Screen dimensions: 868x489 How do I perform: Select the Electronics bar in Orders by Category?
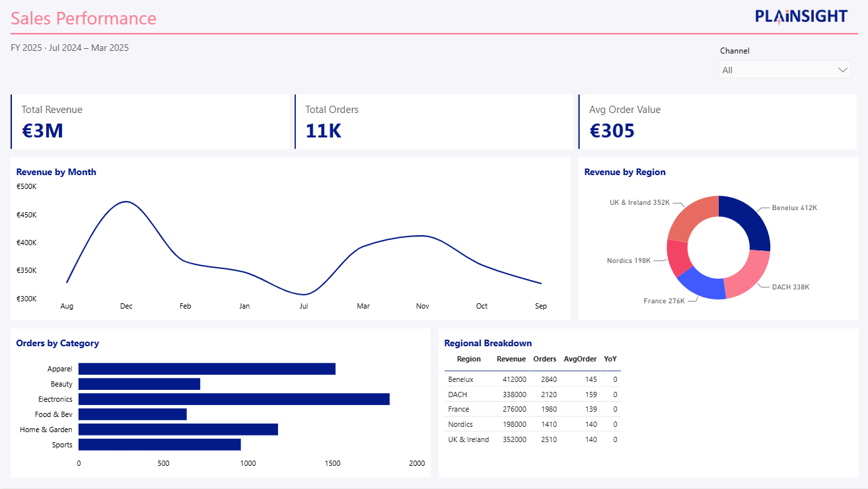coord(234,399)
